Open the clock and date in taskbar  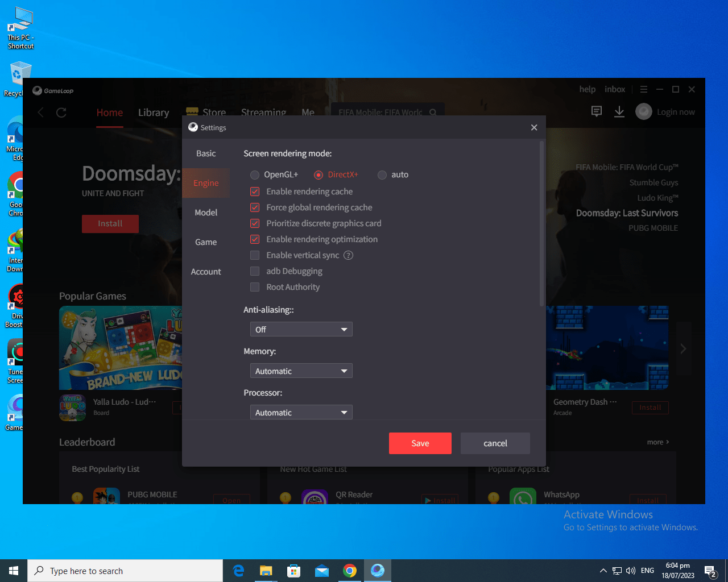coord(678,571)
